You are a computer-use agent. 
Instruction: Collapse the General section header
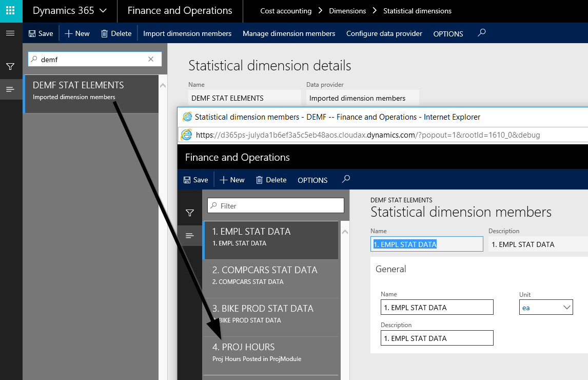tap(391, 269)
